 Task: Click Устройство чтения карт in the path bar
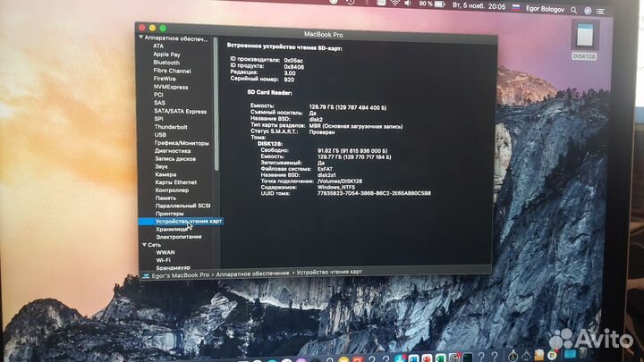coord(329,272)
